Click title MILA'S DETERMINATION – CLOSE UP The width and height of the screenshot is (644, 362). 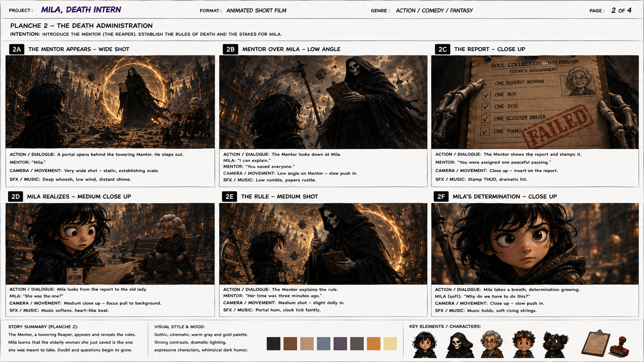[505, 197]
